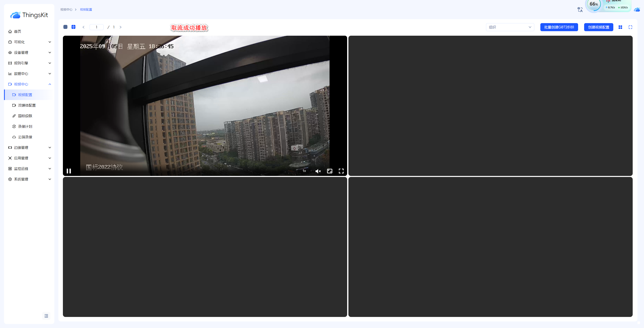Open 录像计划 menu item
This screenshot has height=328, width=644.
pyautogui.click(x=25, y=126)
